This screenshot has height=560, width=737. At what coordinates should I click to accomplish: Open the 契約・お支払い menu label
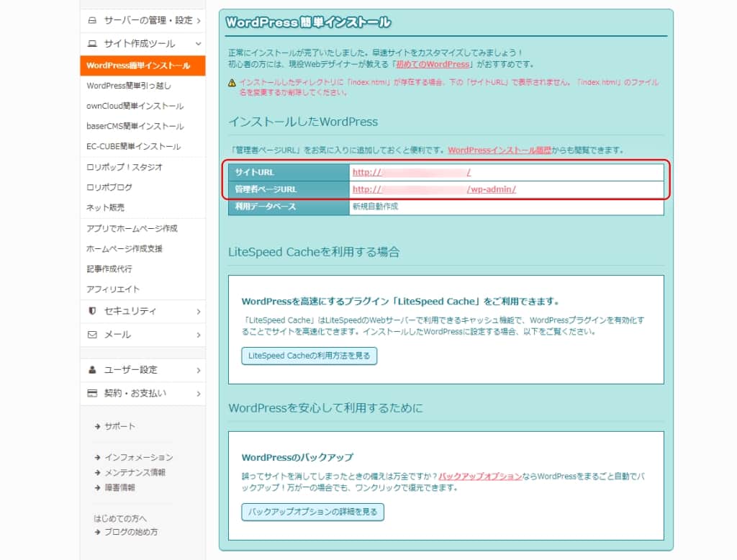click(x=135, y=393)
